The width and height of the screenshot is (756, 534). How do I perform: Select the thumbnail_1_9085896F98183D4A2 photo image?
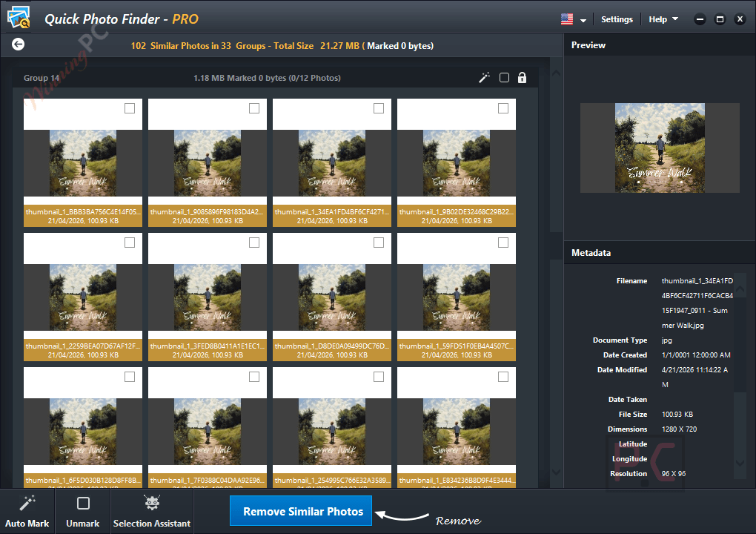[208, 163]
